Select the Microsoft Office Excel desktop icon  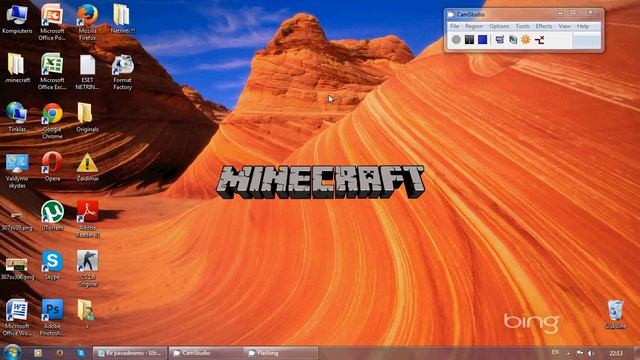point(52,71)
